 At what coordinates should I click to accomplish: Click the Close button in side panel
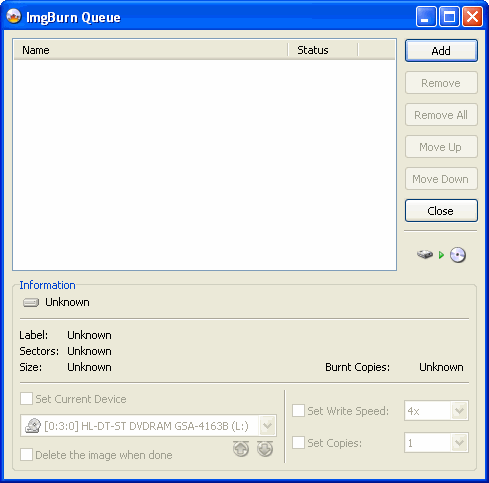click(441, 211)
